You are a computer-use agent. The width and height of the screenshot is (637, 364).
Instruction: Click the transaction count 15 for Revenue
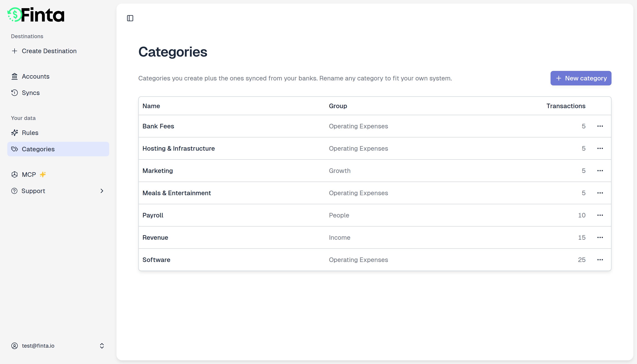pyautogui.click(x=581, y=237)
